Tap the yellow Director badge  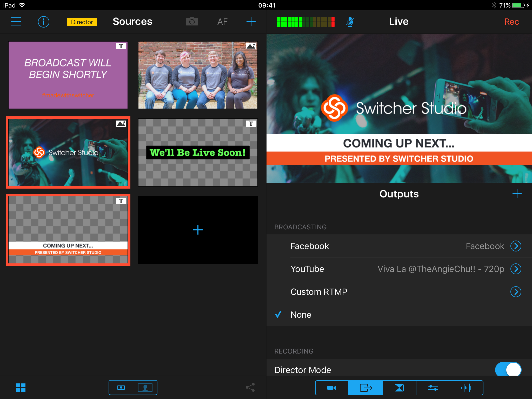point(82,22)
